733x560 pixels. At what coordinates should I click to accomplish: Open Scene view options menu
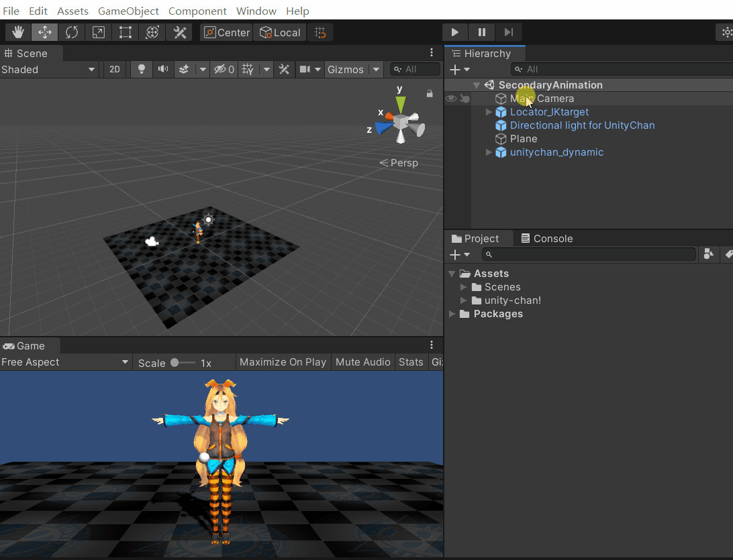tap(431, 52)
